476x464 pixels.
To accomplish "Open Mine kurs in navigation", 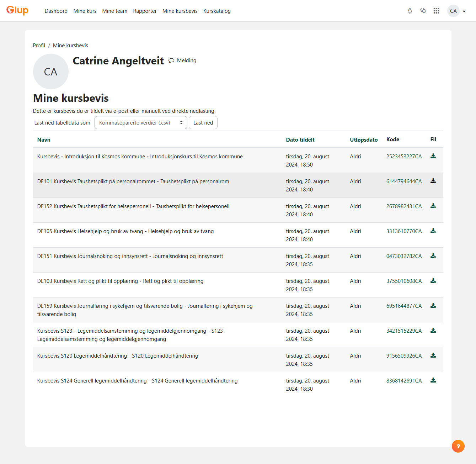I will (85, 11).
